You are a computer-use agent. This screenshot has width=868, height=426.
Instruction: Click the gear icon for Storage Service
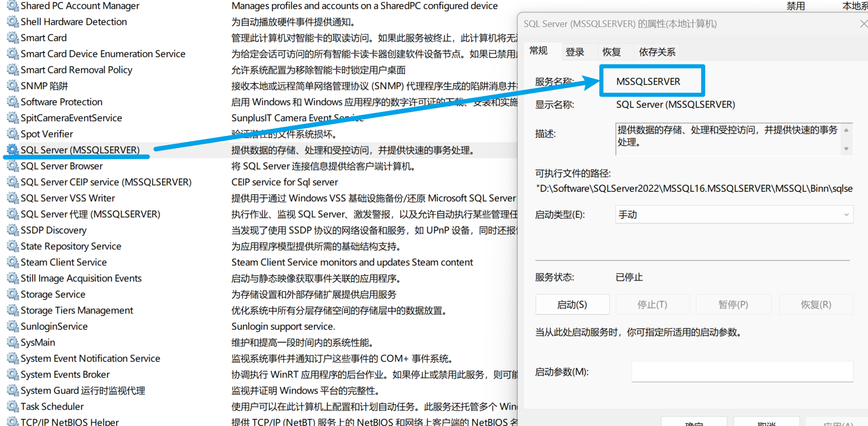[13, 294]
